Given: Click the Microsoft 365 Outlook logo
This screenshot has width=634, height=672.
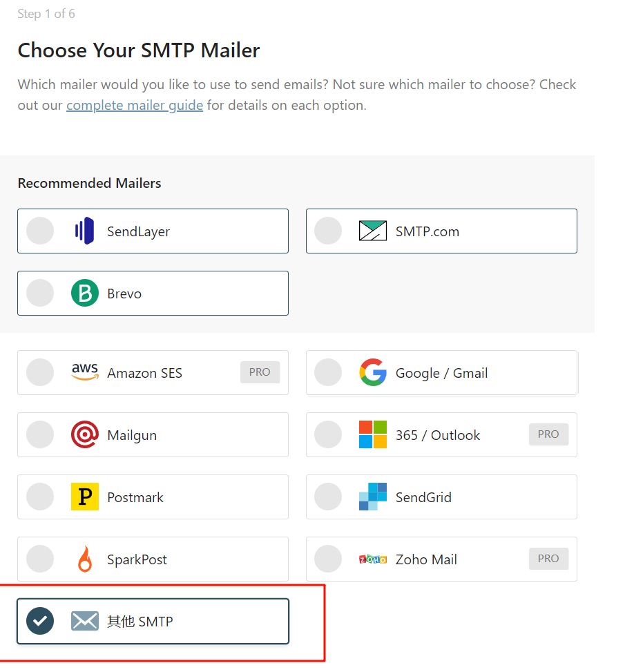Looking at the screenshot, I should click(x=373, y=435).
